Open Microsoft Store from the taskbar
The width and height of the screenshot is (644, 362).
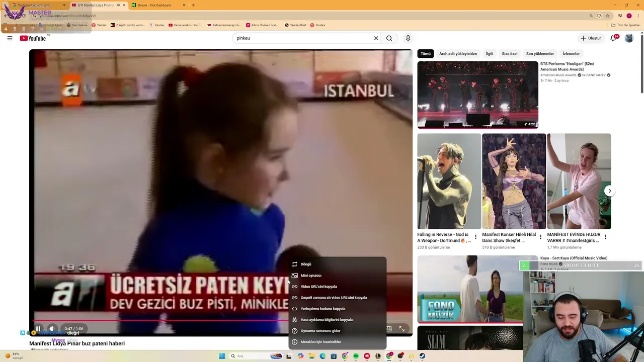click(x=334, y=356)
